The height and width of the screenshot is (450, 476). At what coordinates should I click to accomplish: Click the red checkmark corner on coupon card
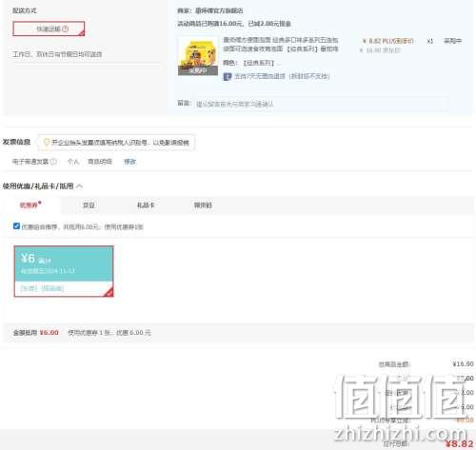pyautogui.click(x=109, y=292)
